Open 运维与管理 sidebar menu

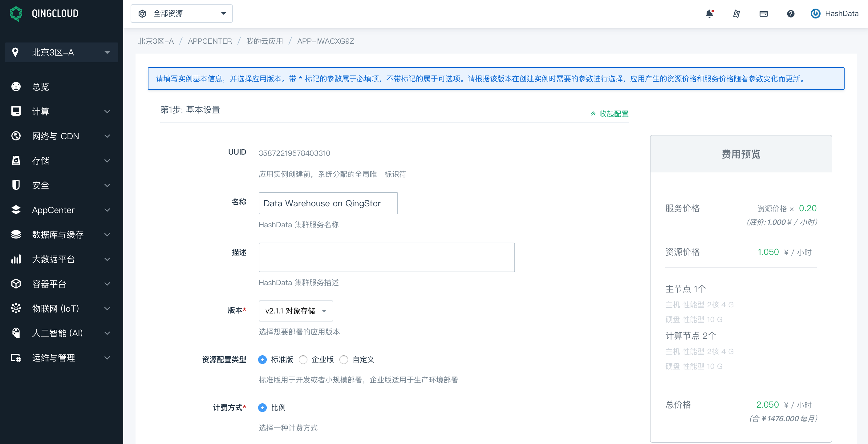tap(61, 357)
